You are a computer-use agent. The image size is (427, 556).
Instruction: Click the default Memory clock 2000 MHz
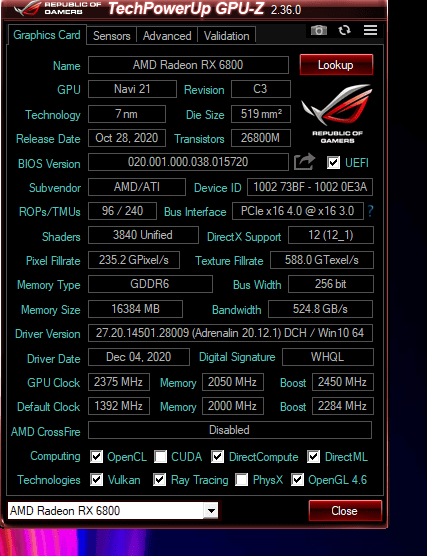tap(233, 406)
